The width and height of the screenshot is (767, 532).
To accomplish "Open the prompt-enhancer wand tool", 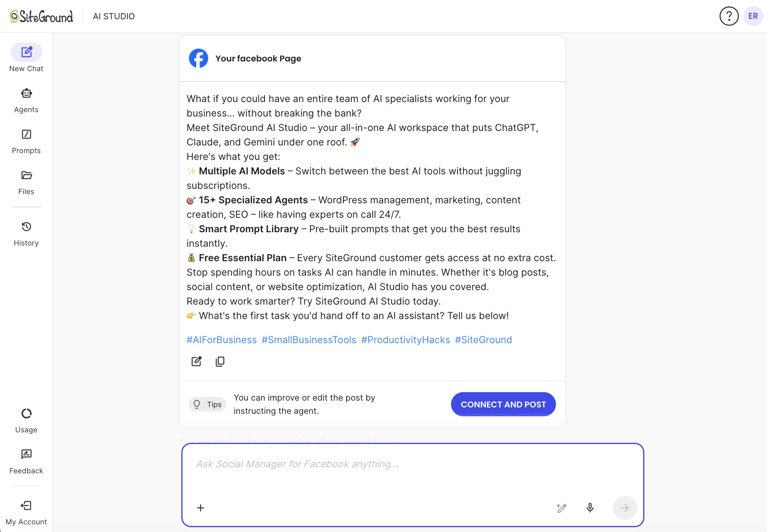I will 562,507.
